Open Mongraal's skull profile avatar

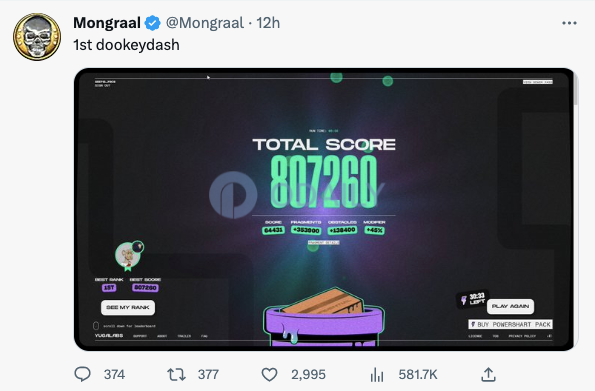(37, 37)
